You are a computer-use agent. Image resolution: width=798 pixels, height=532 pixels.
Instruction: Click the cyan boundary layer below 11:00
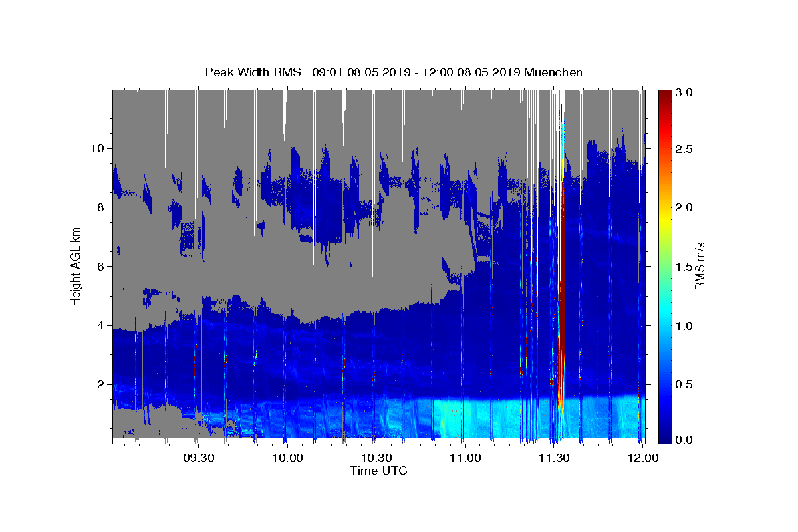pos(465,419)
